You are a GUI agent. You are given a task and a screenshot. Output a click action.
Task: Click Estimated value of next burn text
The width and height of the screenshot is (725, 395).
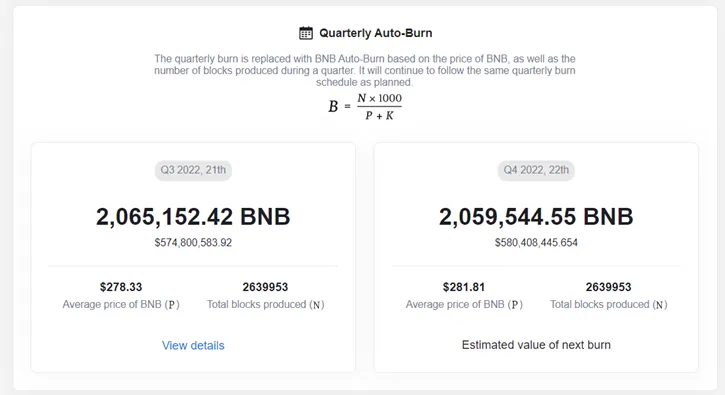tap(536, 345)
